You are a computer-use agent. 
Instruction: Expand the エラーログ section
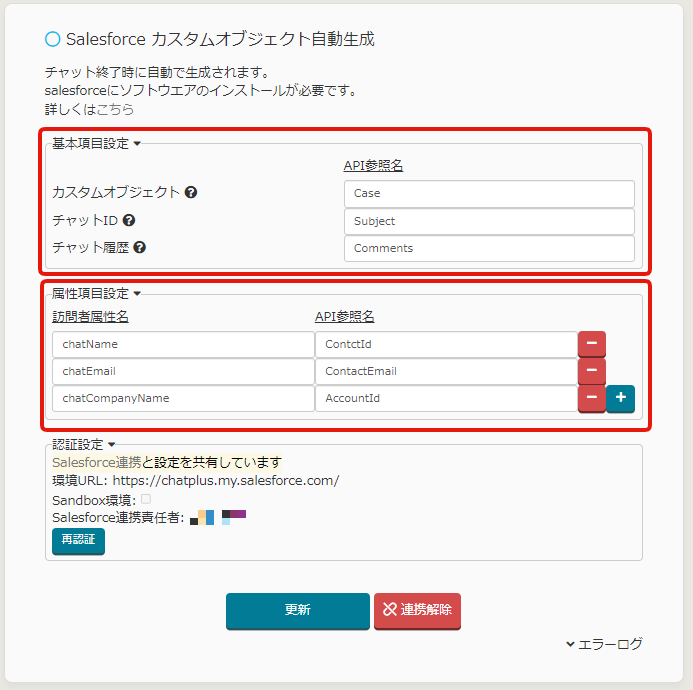(x=605, y=644)
